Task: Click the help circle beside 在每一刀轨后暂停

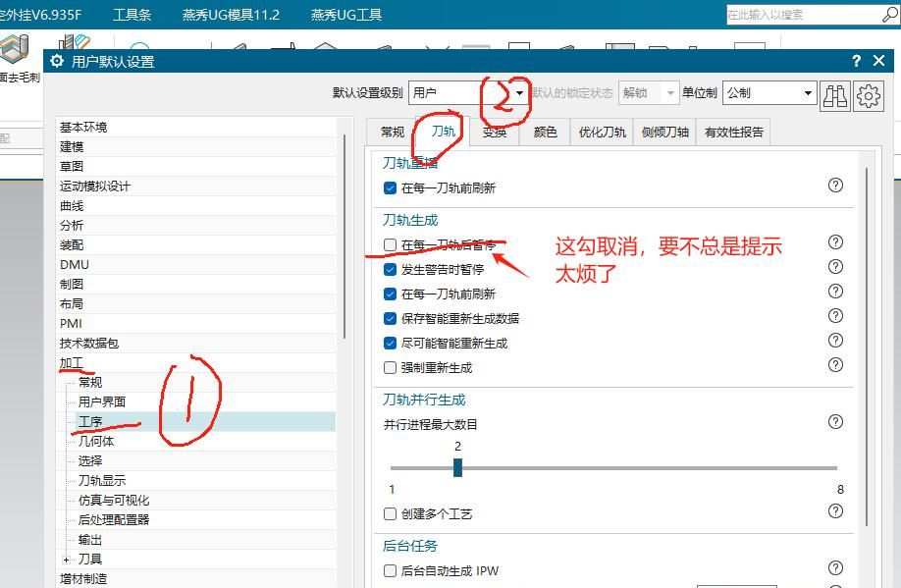Action: (x=835, y=241)
